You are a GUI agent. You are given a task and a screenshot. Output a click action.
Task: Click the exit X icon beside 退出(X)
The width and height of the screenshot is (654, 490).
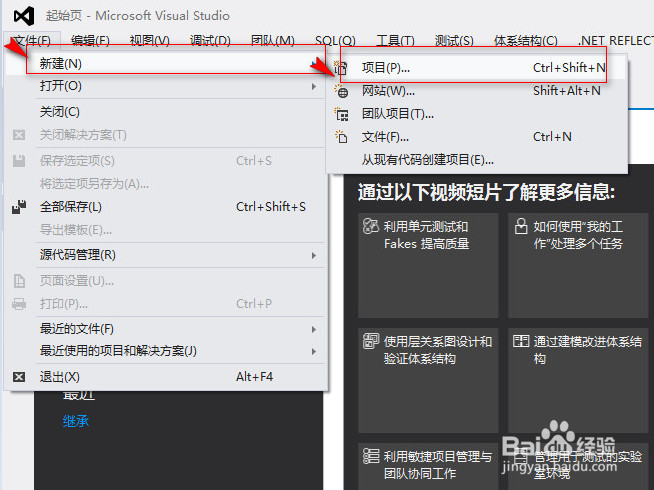point(19,377)
